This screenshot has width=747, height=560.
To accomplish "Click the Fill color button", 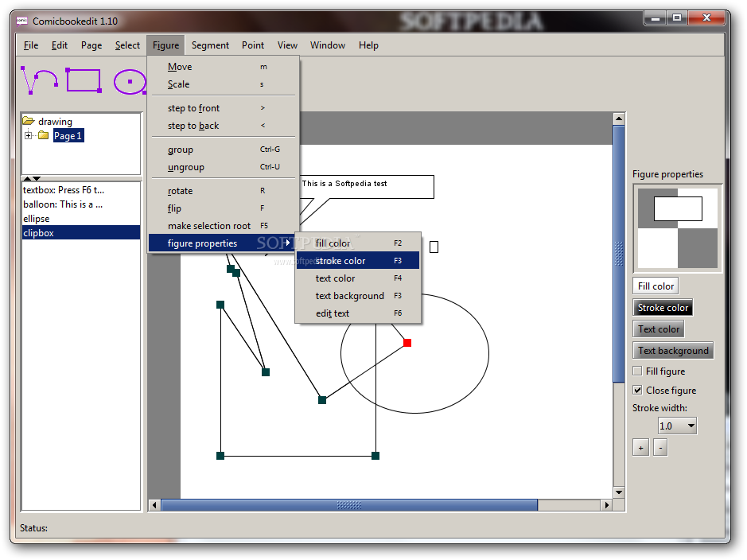I will click(656, 286).
